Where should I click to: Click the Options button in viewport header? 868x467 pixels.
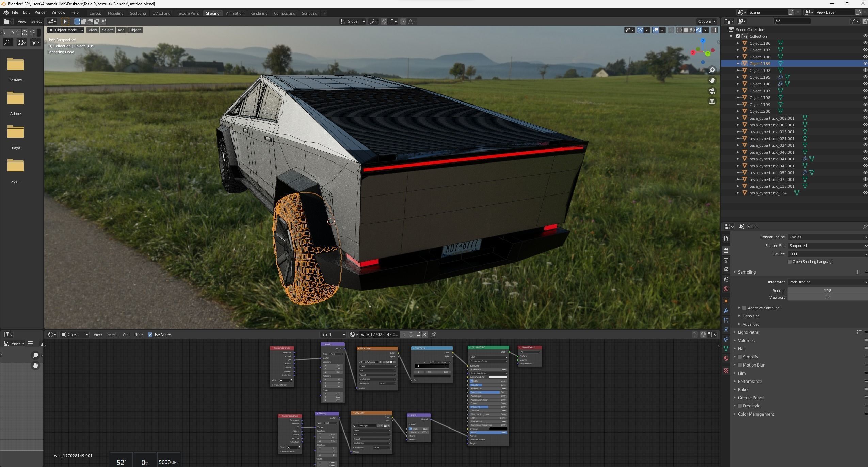pos(707,21)
